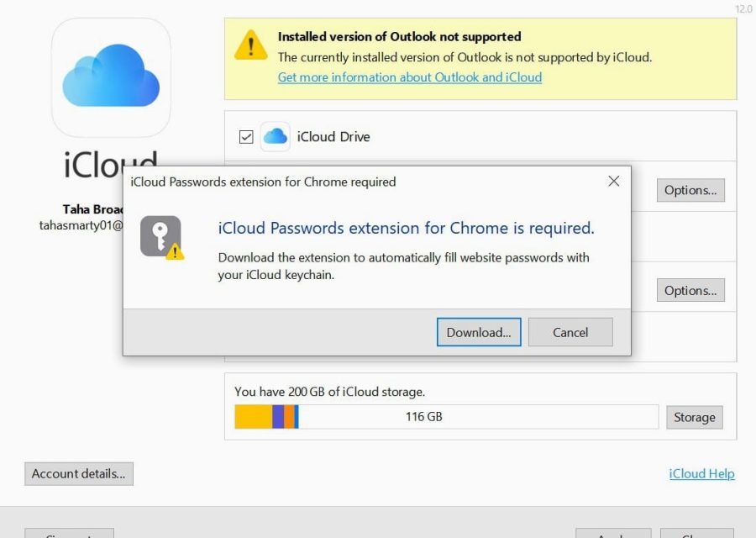Click the Download button in the dialog
Image resolution: width=756 pixels, height=538 pixels.
point(478,332)
